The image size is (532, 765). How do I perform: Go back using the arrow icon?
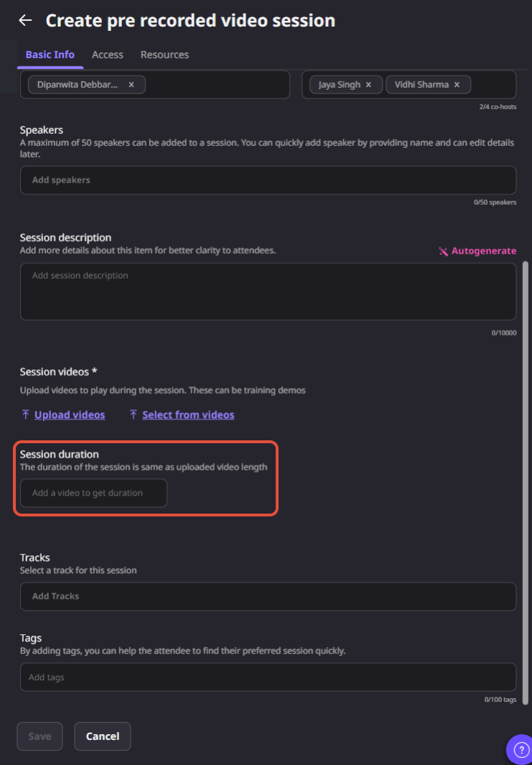click(25, 20)
